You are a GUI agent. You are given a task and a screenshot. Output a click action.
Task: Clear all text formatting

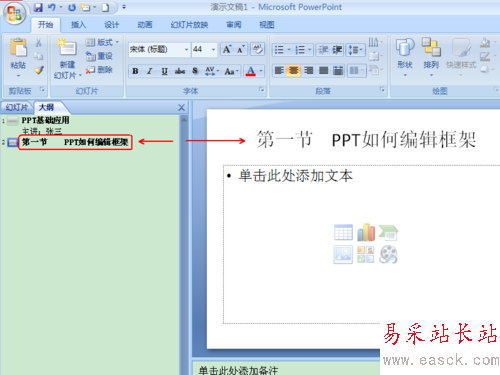pos(257,50)
